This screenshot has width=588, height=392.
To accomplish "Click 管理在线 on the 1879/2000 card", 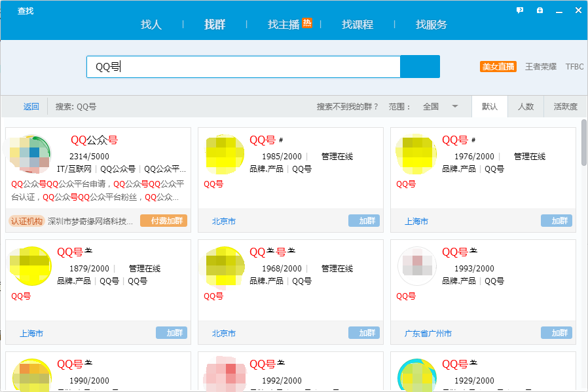I will (x=145, y=269).
